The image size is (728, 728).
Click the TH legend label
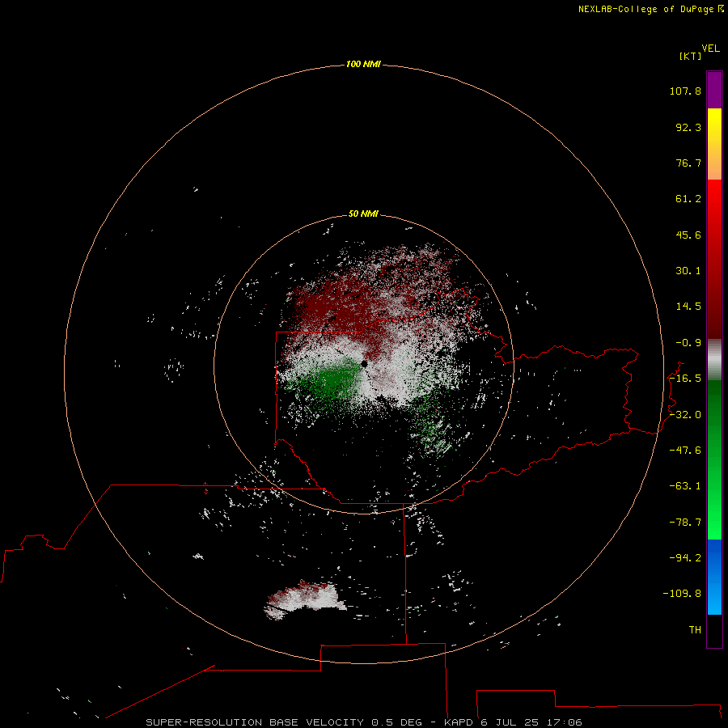695,630
